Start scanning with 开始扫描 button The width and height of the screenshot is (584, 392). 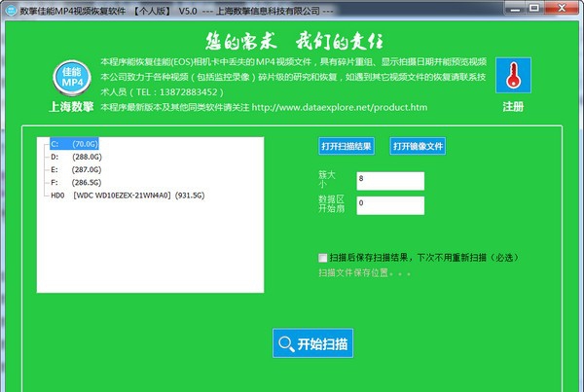312,343
